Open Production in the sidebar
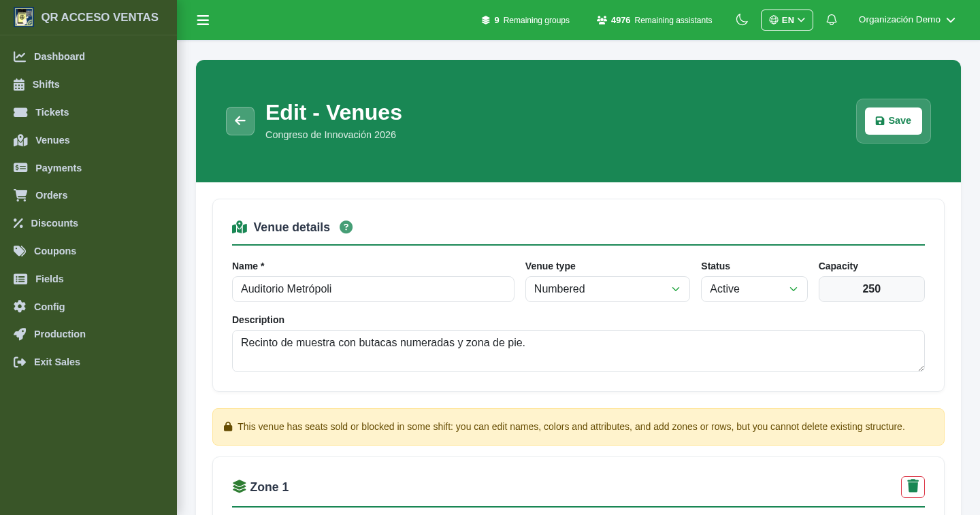This screenshot has width=980, height=515. tap(88, 334)
